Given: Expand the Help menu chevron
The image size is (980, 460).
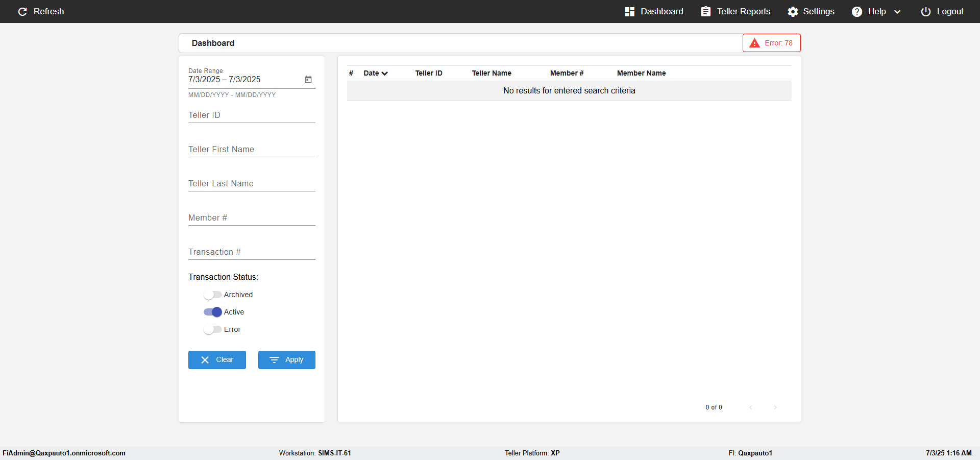Looking at the screenshot, I should (897, 12).
